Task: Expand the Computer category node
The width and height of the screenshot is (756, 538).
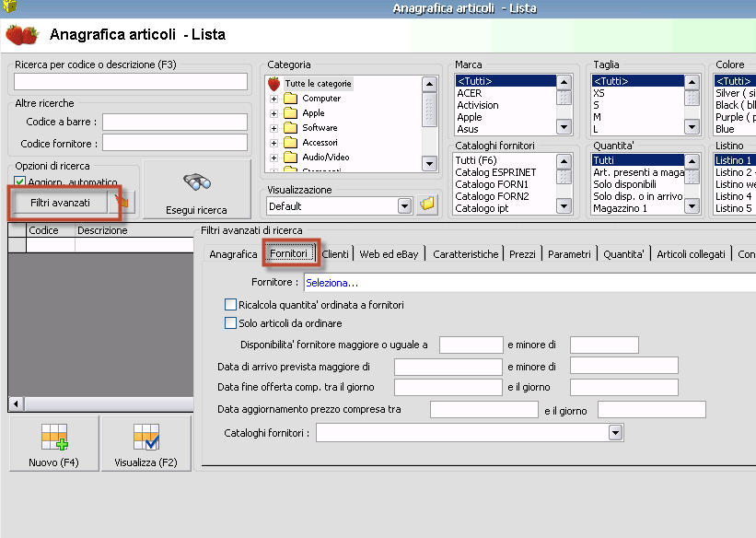Action: (273, 99)
